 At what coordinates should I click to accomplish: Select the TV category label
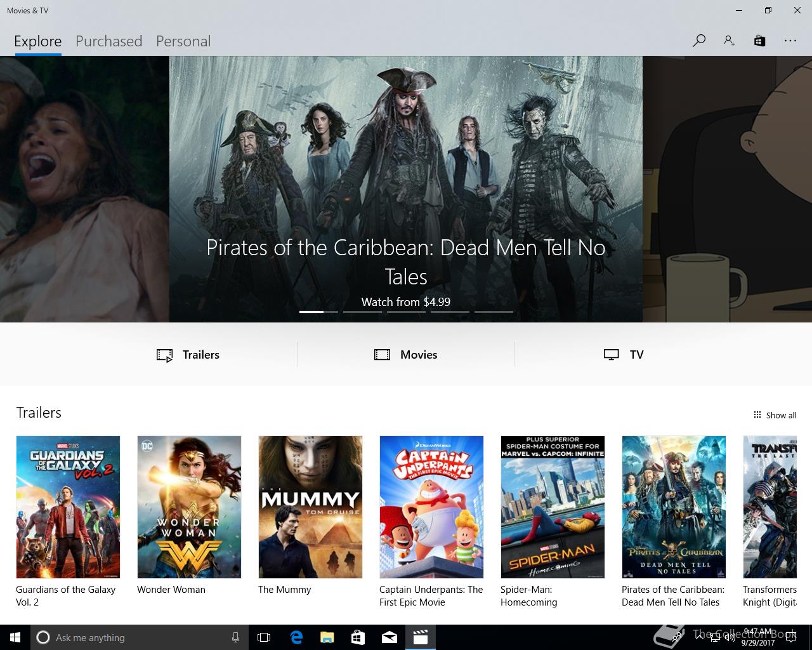point(637,355)
